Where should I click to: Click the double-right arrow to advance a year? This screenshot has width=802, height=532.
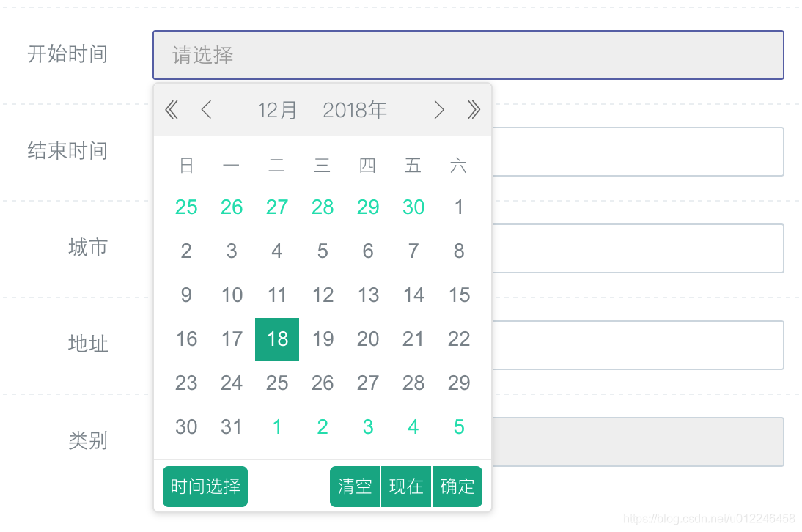point(474,110)
